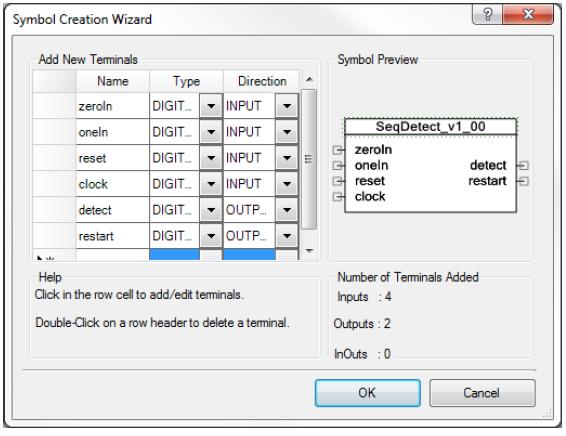This screenshot has height=436, width=566.
Task: Click clock input pin in preview
Action: (338, 197)
